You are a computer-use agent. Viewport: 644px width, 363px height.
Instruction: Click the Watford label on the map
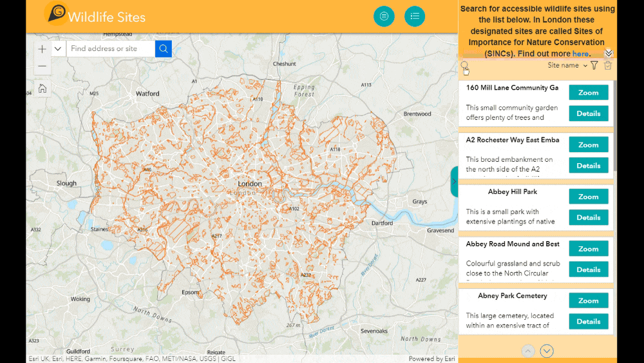point(147,93)
